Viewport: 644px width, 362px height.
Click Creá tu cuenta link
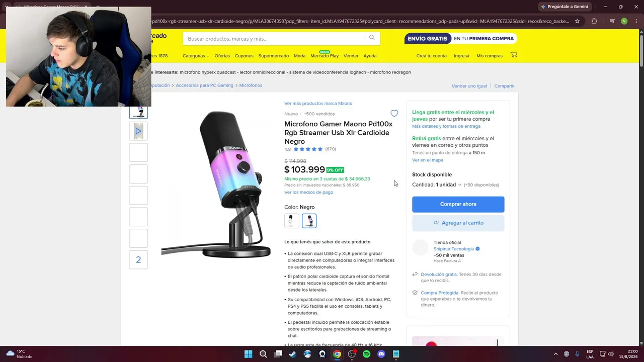(x=431, y=56)
